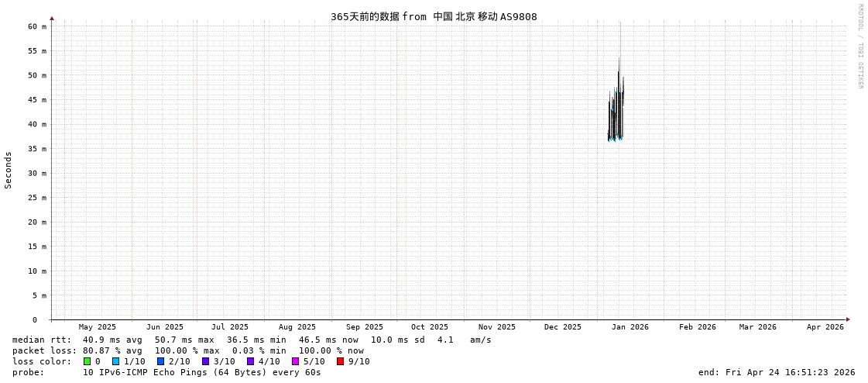The width and height of the screenshot is (868, 383).
Task: Click the Seconds y-axis label
Action: coord(9,170)
